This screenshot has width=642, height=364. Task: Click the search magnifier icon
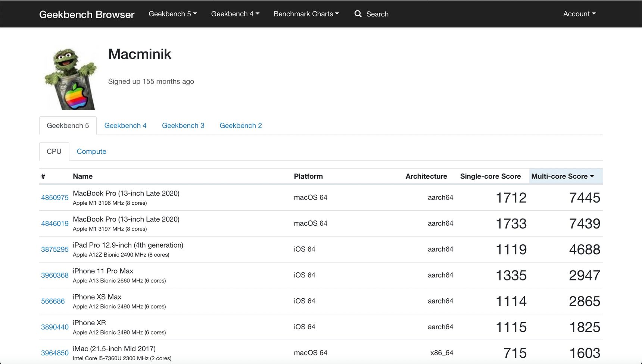[358, 14]
